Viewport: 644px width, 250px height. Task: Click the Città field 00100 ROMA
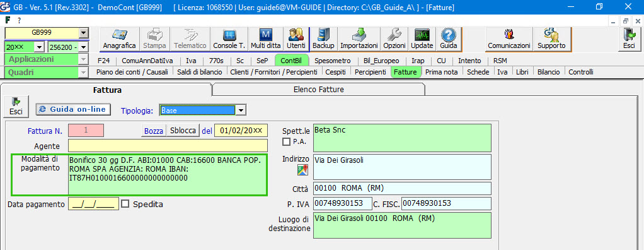point(402,188)
